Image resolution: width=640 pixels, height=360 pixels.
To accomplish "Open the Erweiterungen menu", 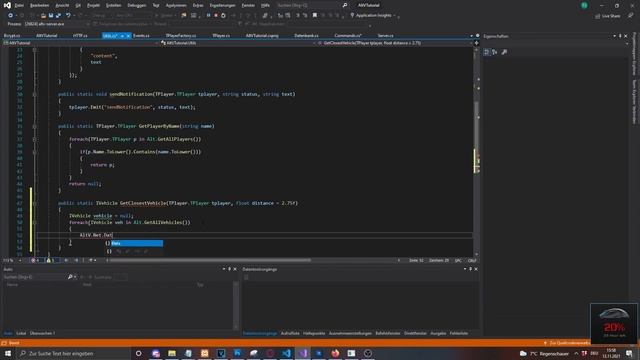I will point(222,5).
